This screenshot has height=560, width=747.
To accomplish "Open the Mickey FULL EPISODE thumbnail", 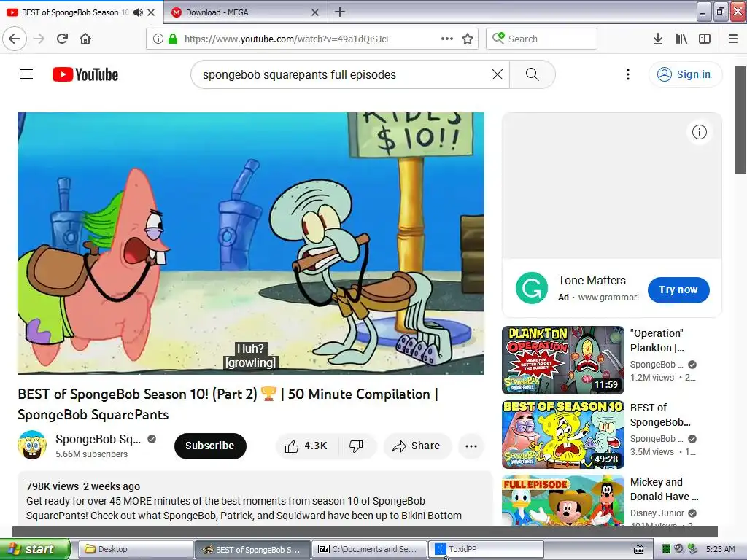I will click(x=562, y=500).
